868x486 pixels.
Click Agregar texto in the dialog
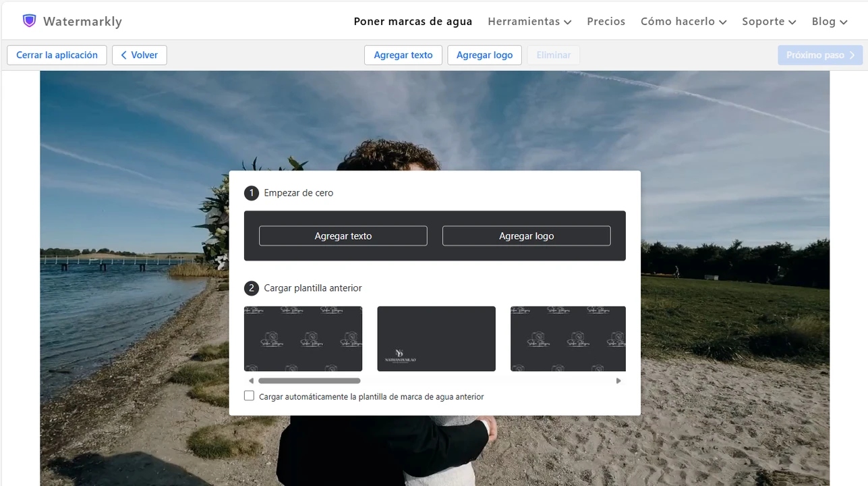343,236
